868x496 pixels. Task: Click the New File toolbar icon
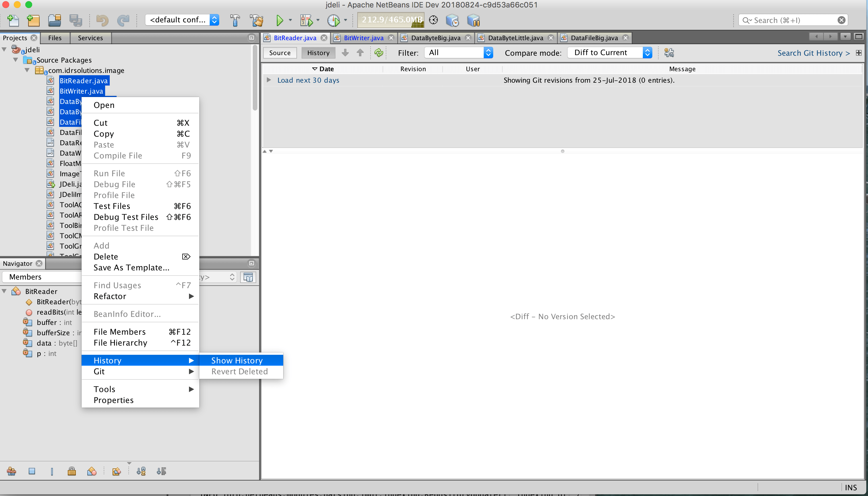point(13,20)
